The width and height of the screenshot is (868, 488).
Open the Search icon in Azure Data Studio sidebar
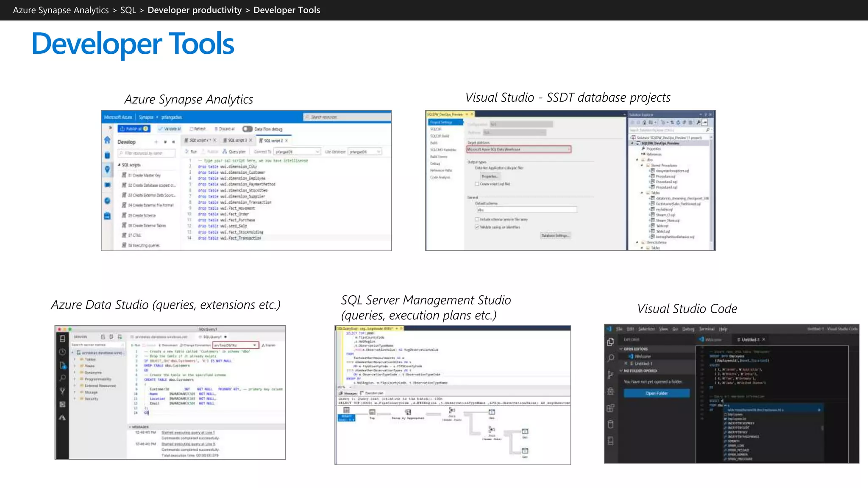tap(62, 378)
